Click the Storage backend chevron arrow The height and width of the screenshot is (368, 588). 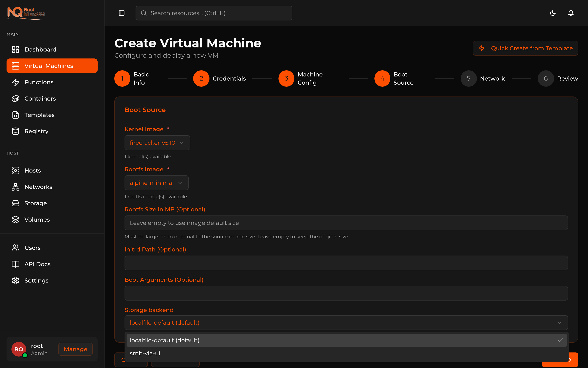pos(559,323)
